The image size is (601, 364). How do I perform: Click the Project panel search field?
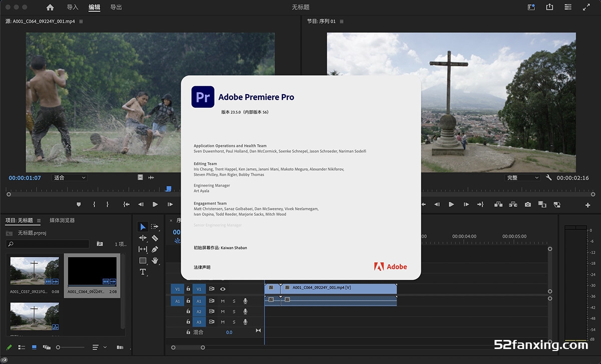click(x=48, y=244)
